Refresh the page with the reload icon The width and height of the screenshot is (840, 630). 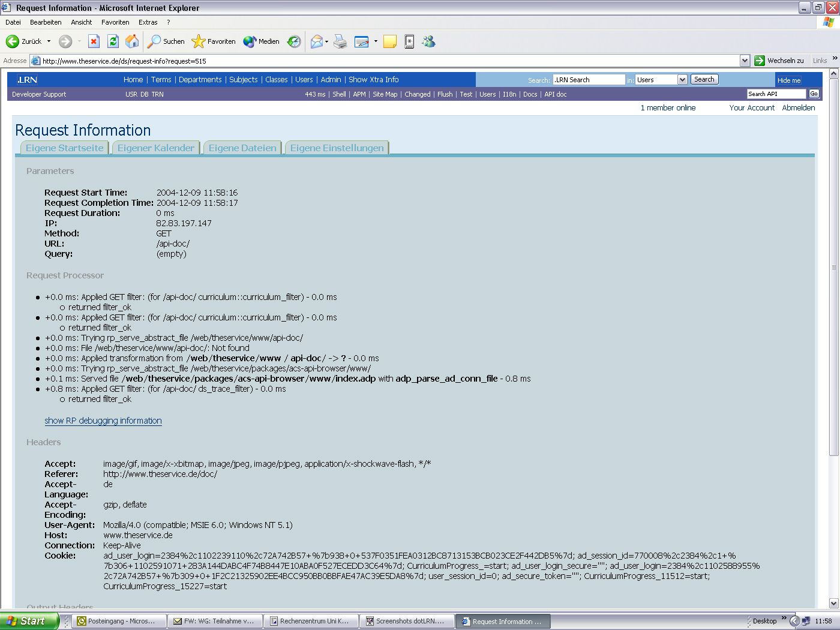pos(113,41)
